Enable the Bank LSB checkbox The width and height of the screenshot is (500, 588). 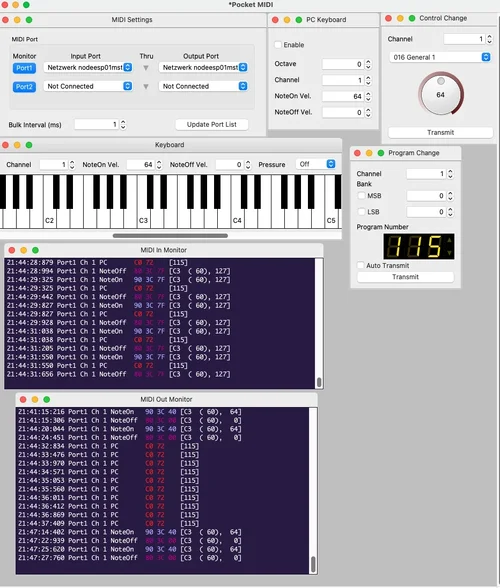(361, 212)
